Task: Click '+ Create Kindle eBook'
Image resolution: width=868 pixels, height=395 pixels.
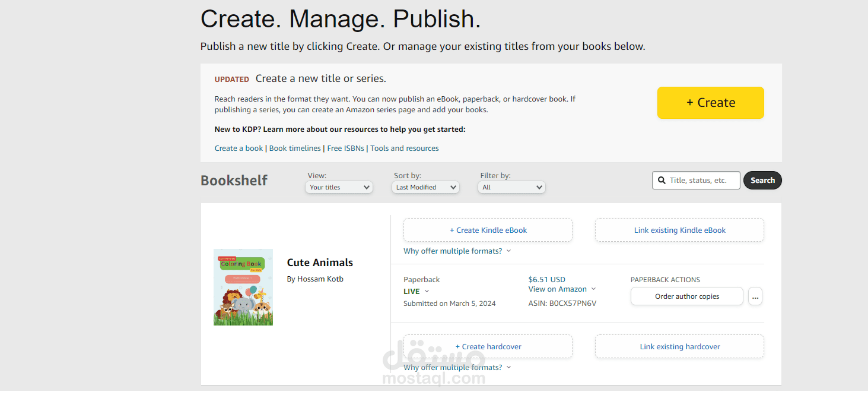Action: click(488, 230)
